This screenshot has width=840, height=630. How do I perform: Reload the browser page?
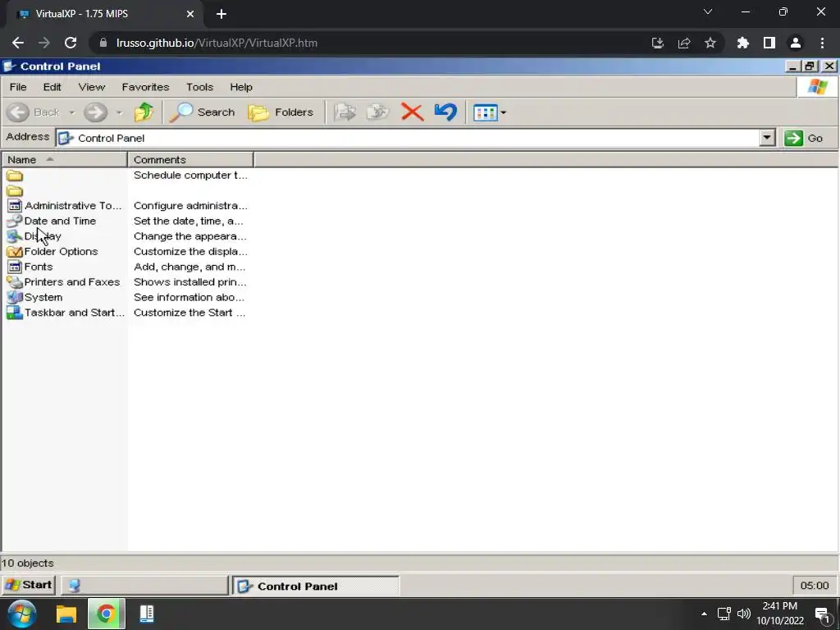(x=71, y=43)
